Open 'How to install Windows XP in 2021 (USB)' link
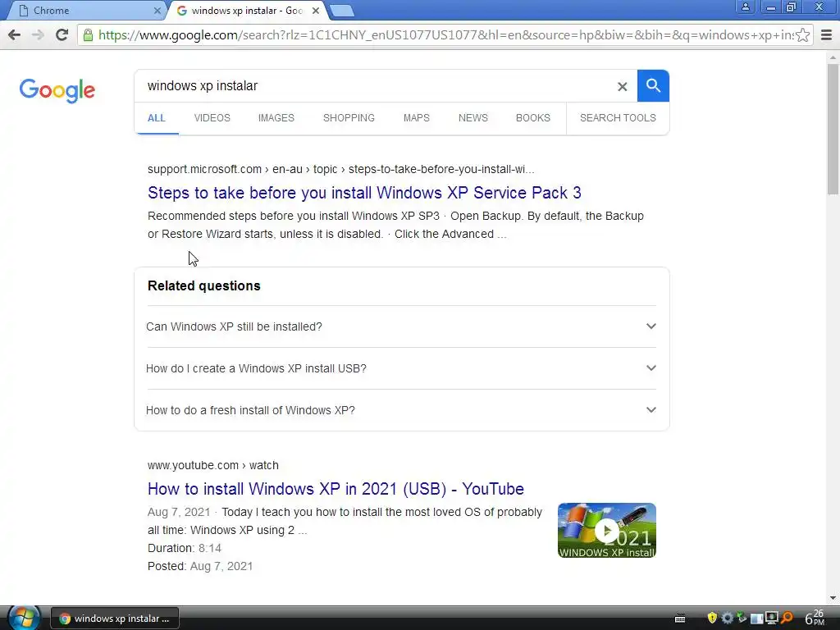This screenshot has height=630, width=840. coord(336,489)
